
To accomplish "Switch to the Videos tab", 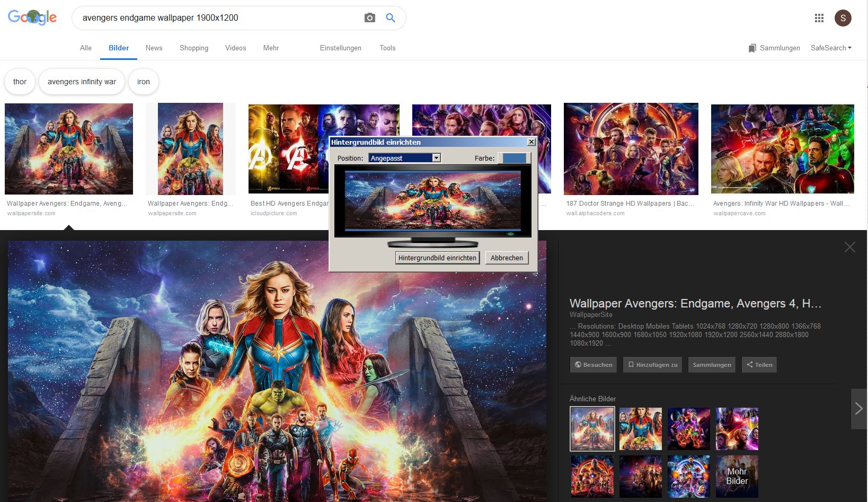I will [236, 48].
